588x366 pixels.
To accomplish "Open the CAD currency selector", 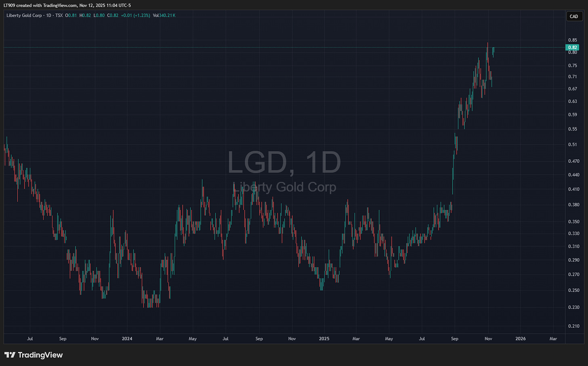I will pos(574,17).
